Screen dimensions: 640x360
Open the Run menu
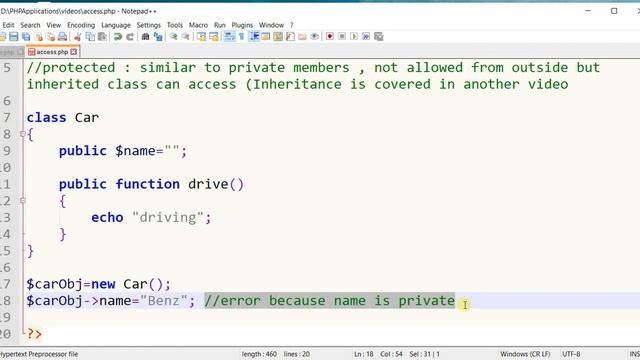220,25
